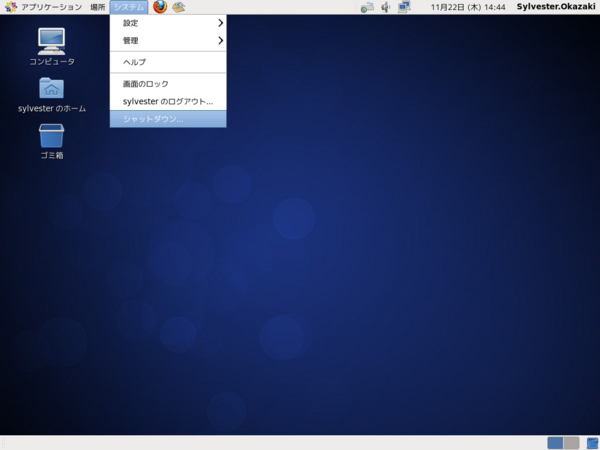The image size is (600, 450).
Task: Click the arrow next to 管理
Action: click(220, 40)
